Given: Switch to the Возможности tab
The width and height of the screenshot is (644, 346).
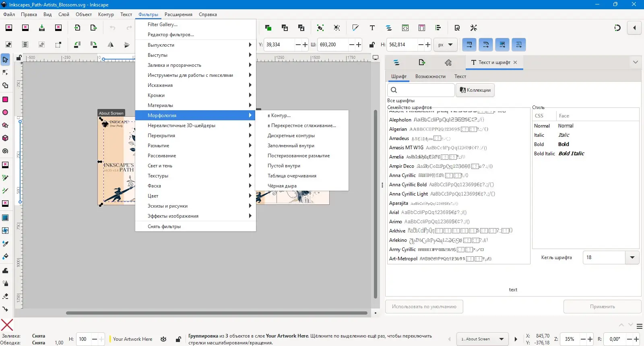Looking at the screenshot, I should click(x=430, y=76).
